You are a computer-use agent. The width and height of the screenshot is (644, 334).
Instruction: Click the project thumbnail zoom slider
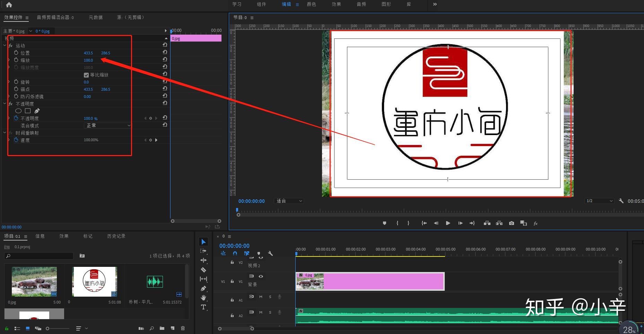point(58,328)
